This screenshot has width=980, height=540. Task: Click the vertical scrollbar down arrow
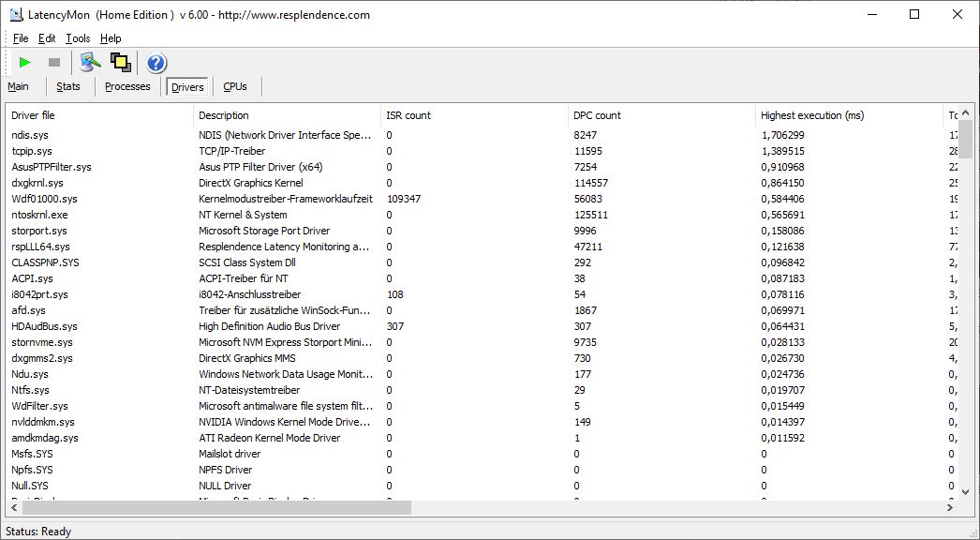coord(966,490)
